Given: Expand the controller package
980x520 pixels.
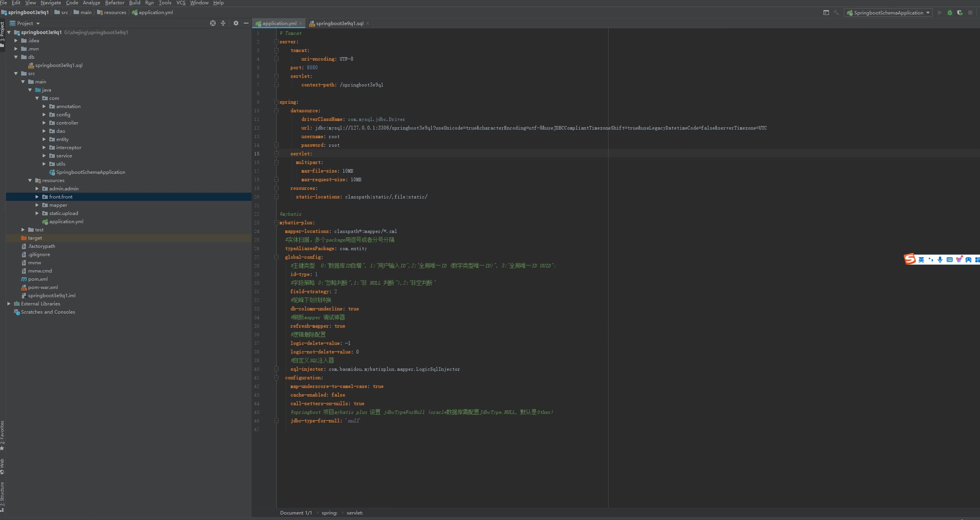Looking at the screenshot, I should pos(44,123).
